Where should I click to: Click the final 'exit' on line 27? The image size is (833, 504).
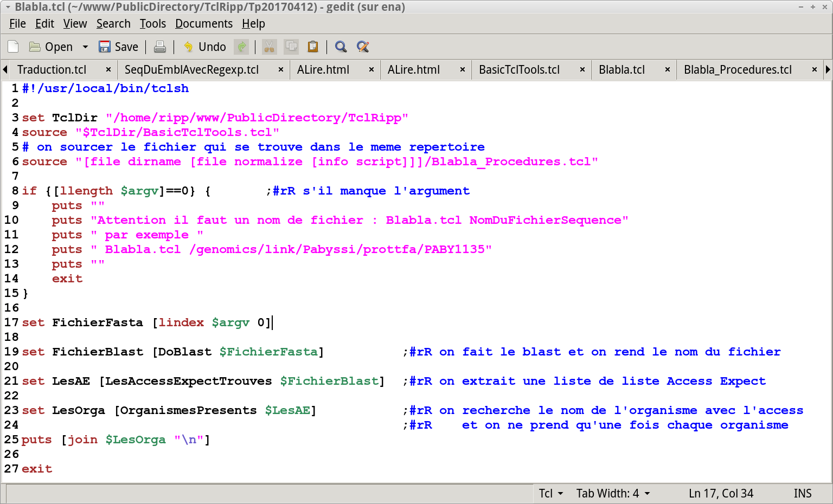37,469
